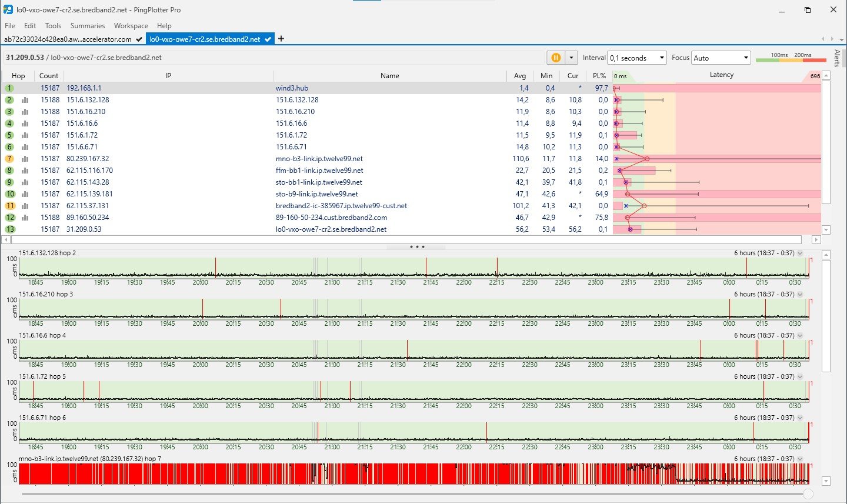Expand the arrow next to pause button
This screenshot has width=847, height=504.
pyautogui.click(x=571, y=58)
